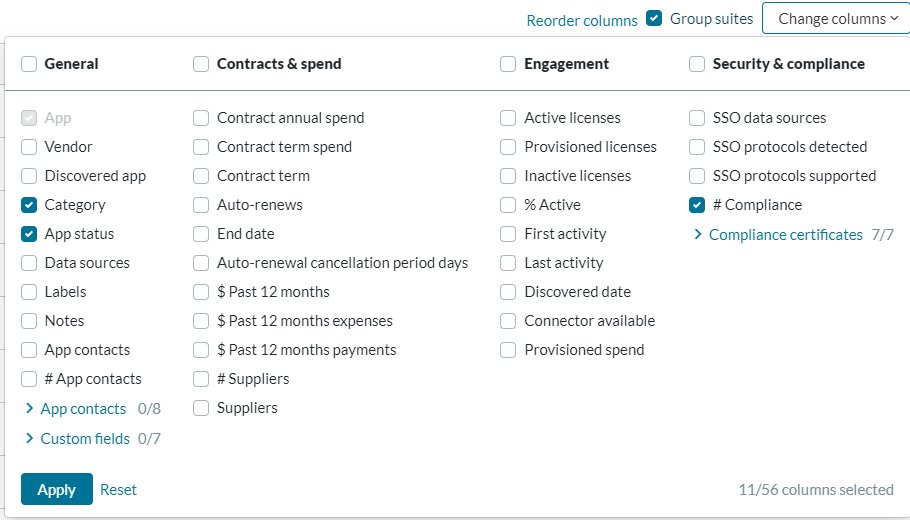Uncheck the App status checkbox

tap(29, 234)
